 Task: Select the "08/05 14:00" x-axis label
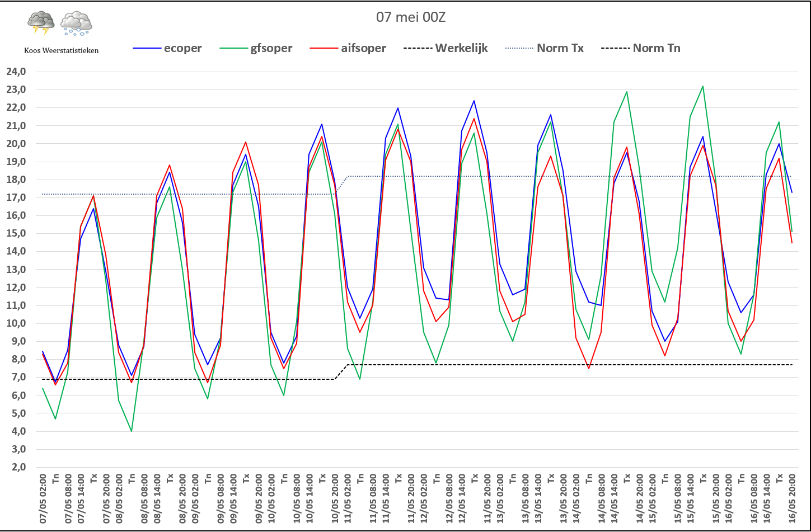click(x=157, y=498)
